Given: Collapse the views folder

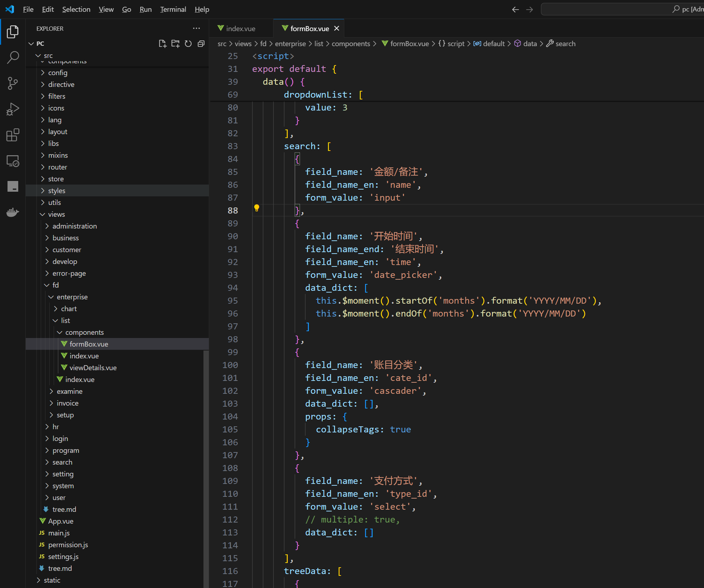Looking at the screenshot, I should click(117, 214).
